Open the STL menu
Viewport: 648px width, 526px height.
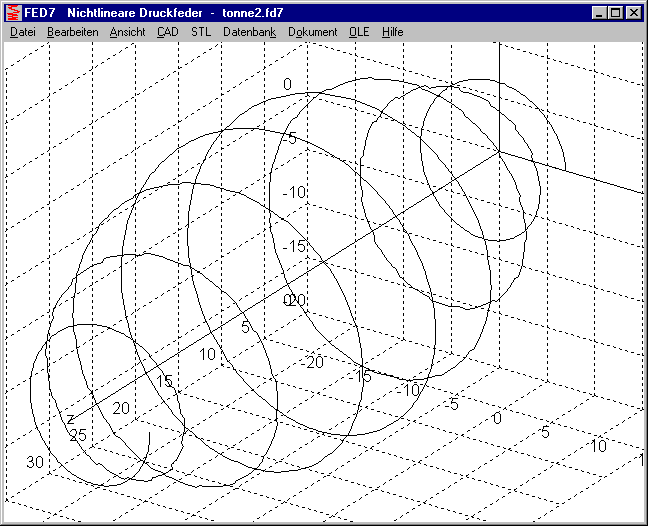(201, 32)
